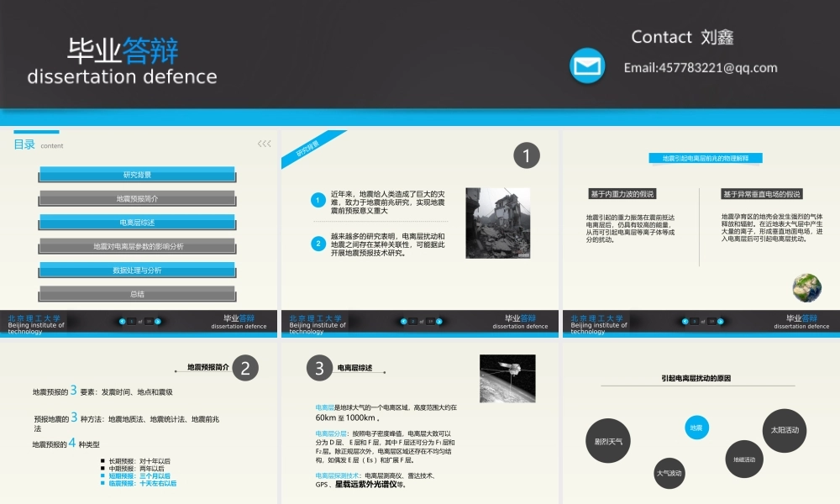Screen dimensions: 840x504
Task: Click the globe icon on the hypothesis slide
Action: (x=806, y=287)
